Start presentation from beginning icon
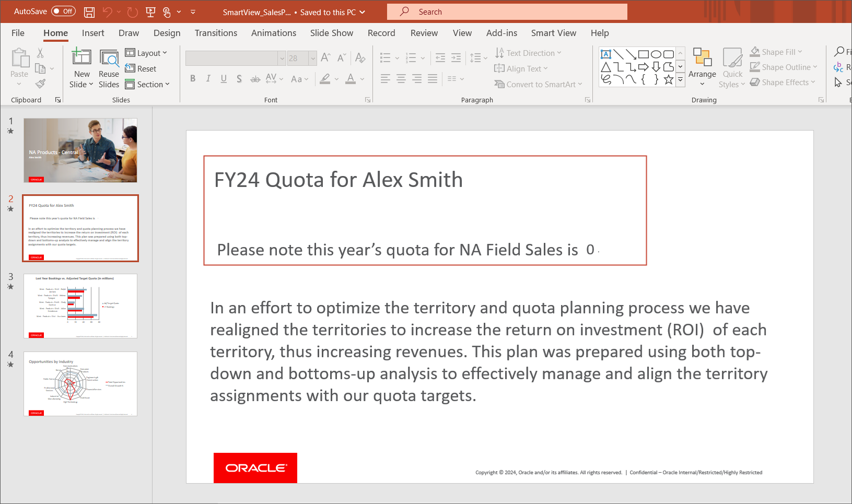The height and width of the screenshot is (504, 852). coord(150,11)
